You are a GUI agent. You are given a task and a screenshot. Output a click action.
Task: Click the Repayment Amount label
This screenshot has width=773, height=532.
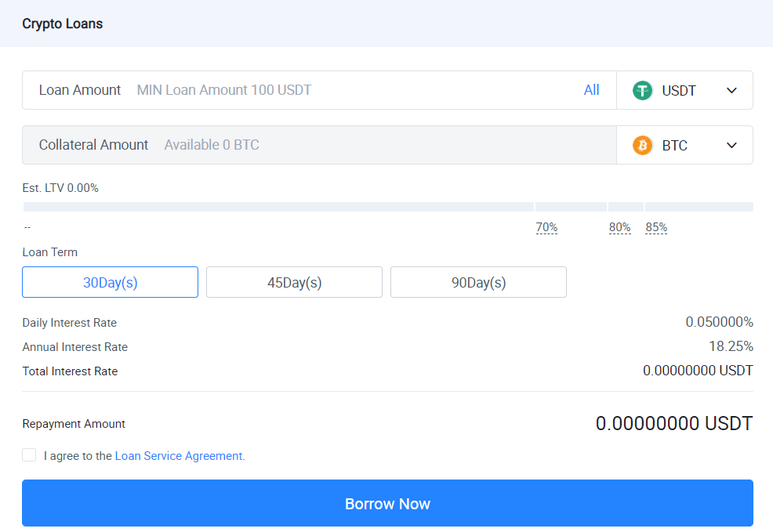(74, 424)
